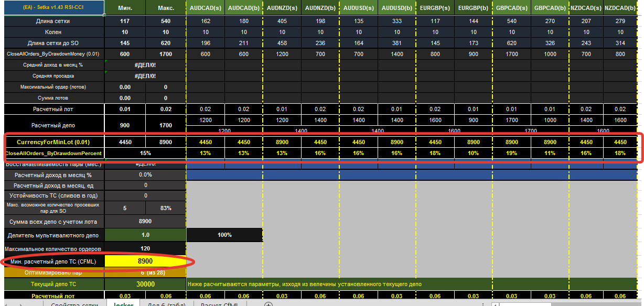The width and height of the screenshot is (644, 306).
Task: Select the (EA) - Setka v1.43 RSI-CCI title cell
Action: tap(54, 8)
